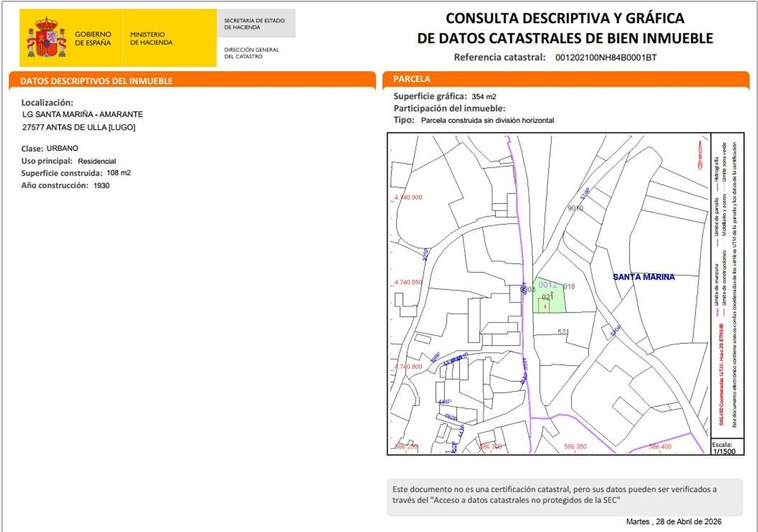
Task: Click parcel number '521' on the map
Action: (563, 332)
